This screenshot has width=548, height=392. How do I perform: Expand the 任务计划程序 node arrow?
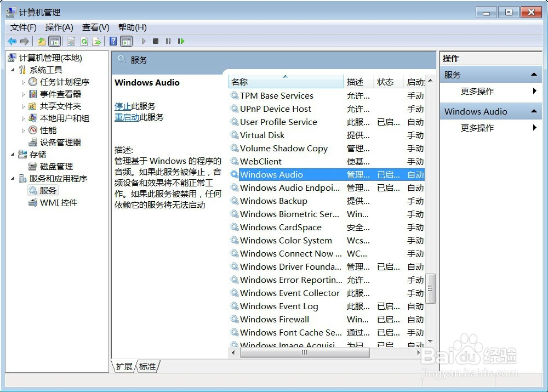pos(23,82)
